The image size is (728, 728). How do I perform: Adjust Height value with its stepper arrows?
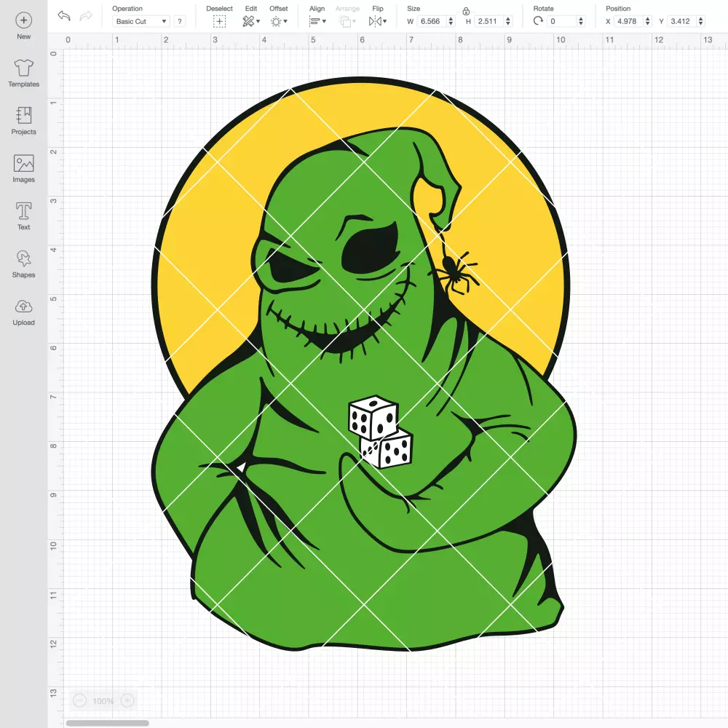[508, 21]
